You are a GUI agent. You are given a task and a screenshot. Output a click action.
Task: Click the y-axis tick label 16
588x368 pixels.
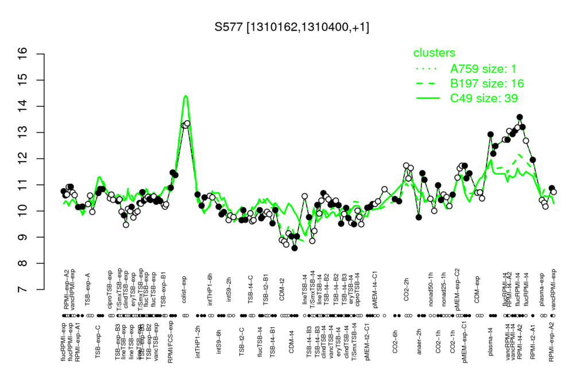pyautogui.click(x=23, y=54)
